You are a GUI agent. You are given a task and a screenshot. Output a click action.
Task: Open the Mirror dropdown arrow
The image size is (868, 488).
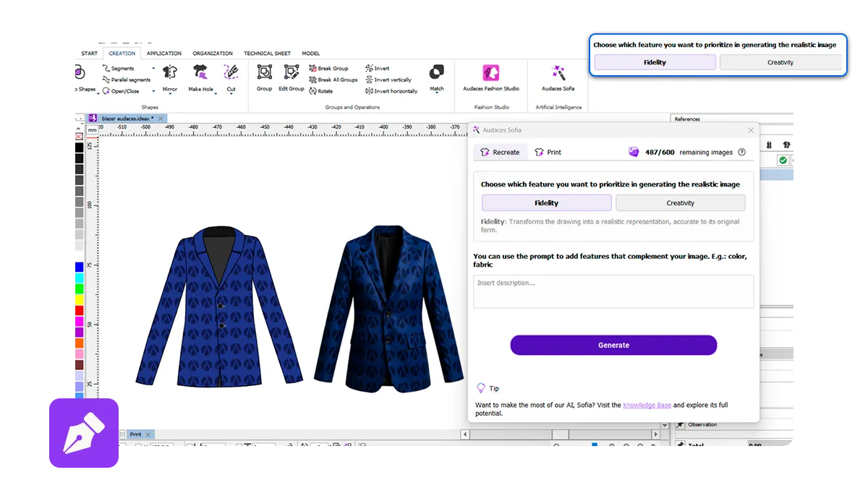[x=170, y=93]
